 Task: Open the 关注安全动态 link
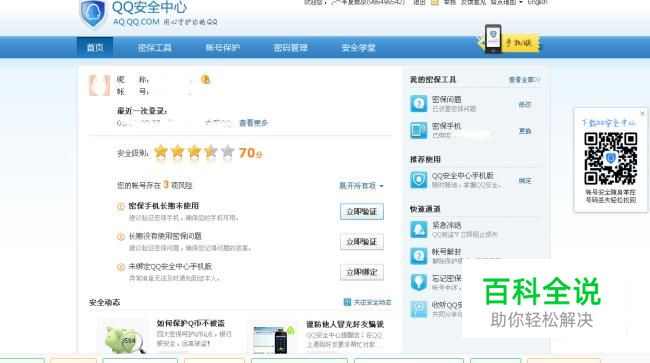(372, 302)
